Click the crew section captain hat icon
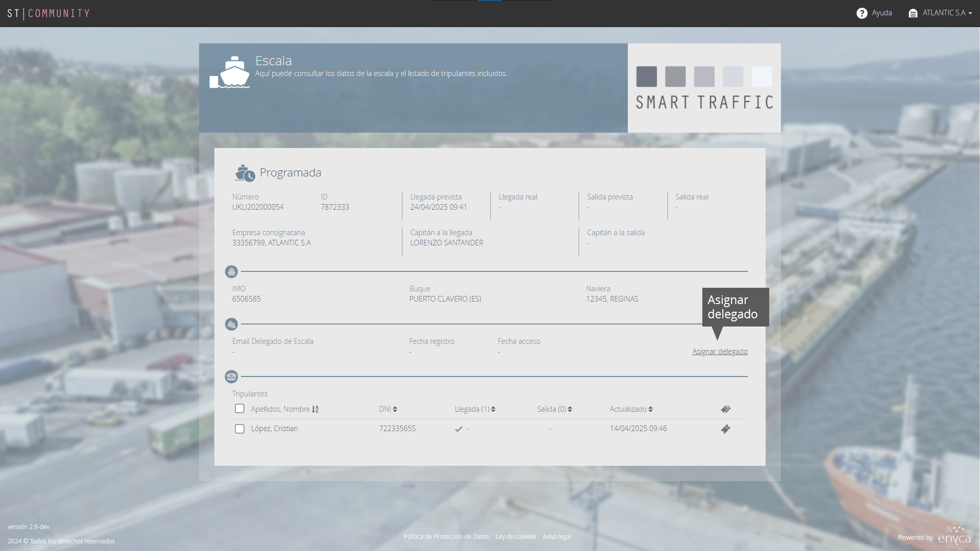Image resolution: width=980 pixels, height=551 pixels. pos(231,377)
